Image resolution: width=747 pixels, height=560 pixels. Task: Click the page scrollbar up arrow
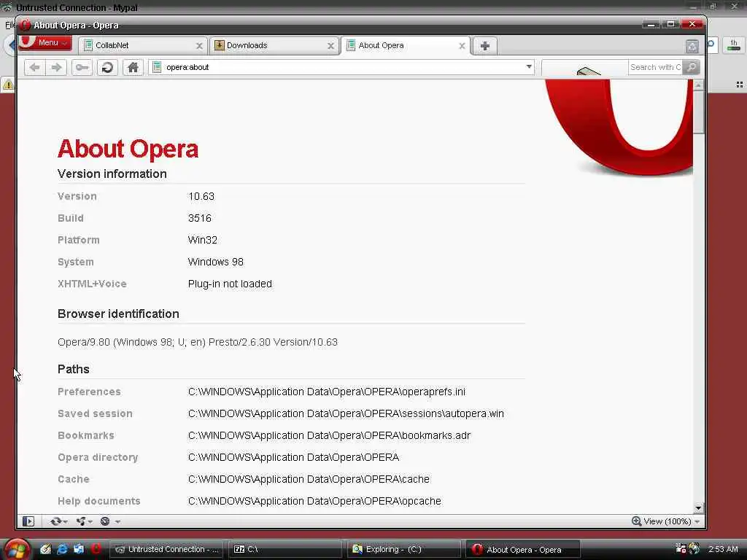pos(698,85)
